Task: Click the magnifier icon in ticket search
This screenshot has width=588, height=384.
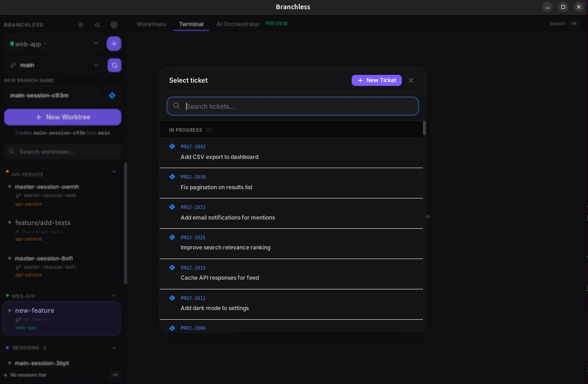Action: (x=177, y=106)
